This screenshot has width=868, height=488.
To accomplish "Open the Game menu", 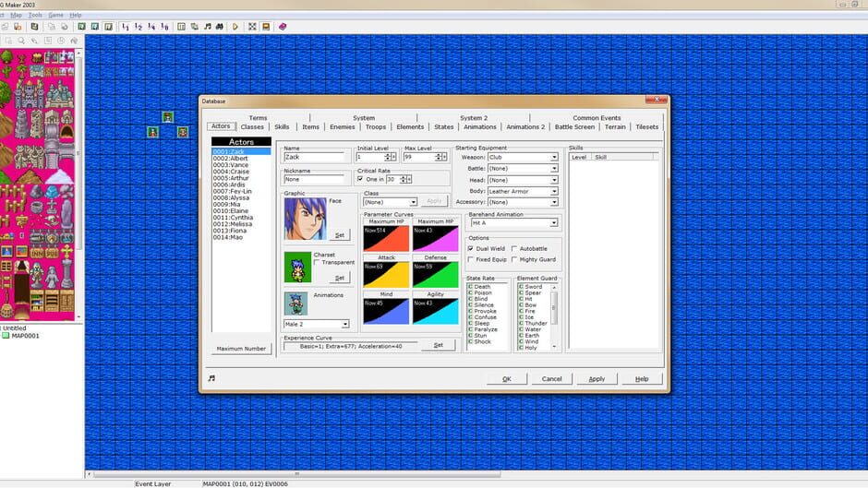I will pyautogui.click(x=55, y=15).
